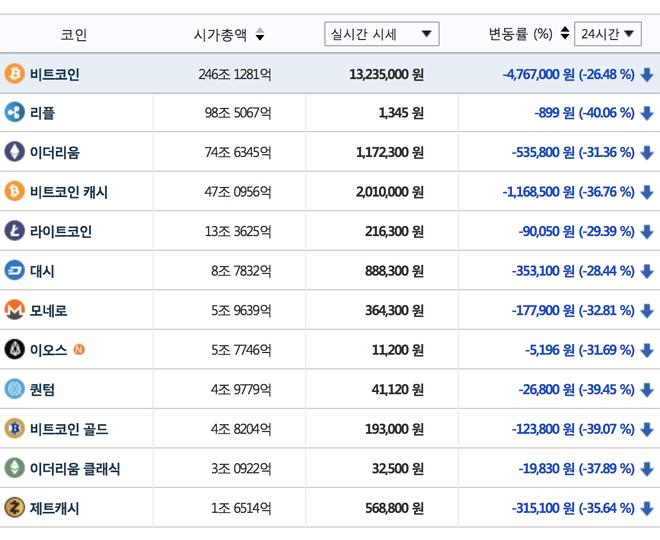Select the 이더리움 클래식 coin name
660x540 pixels.
[75, 469]
